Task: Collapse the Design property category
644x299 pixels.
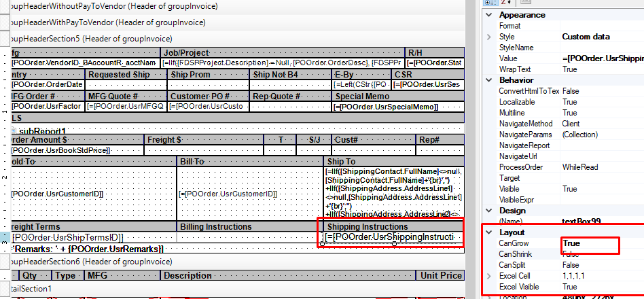Action: coord(488,211)
